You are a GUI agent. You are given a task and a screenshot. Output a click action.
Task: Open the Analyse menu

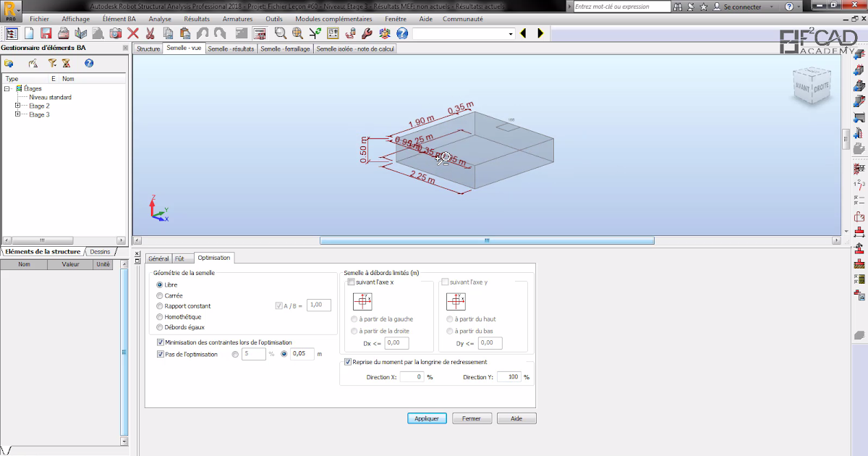(160, 19)
